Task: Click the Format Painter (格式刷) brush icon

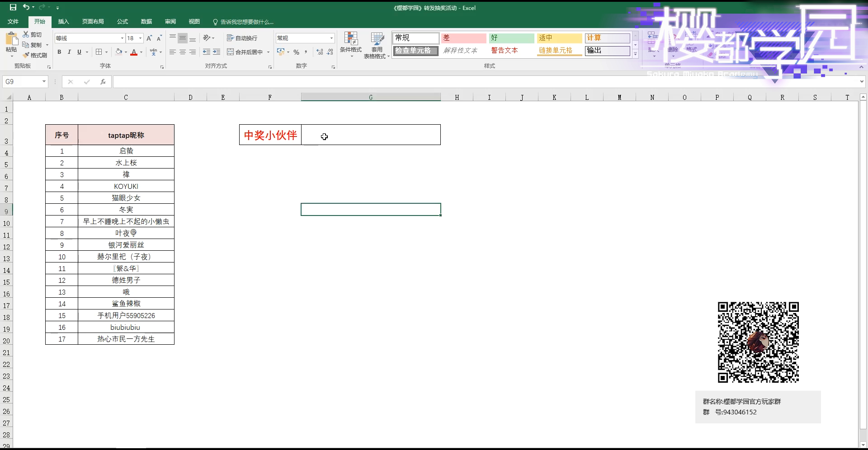Action: (26, 55)
